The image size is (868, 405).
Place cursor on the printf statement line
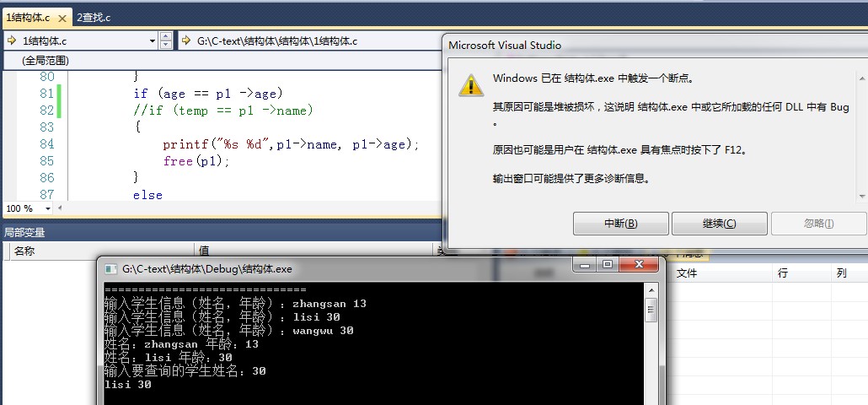point(292,144)
